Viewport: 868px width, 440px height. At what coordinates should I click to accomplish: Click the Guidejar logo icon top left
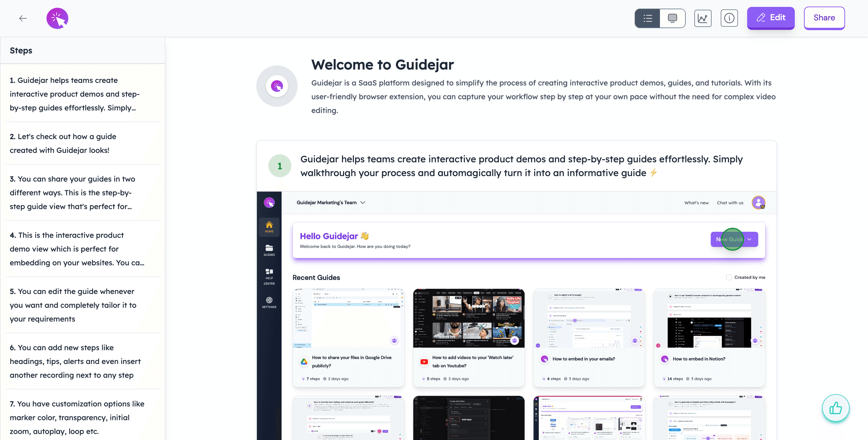coord(57,17)
